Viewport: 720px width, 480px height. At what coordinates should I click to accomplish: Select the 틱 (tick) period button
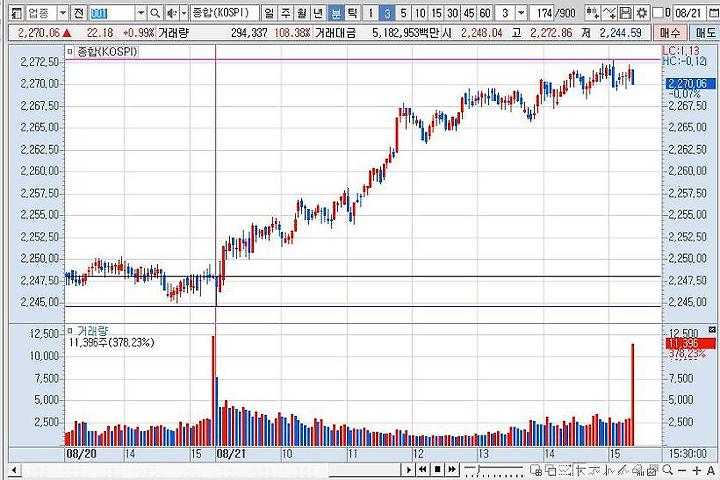[351, 13]
